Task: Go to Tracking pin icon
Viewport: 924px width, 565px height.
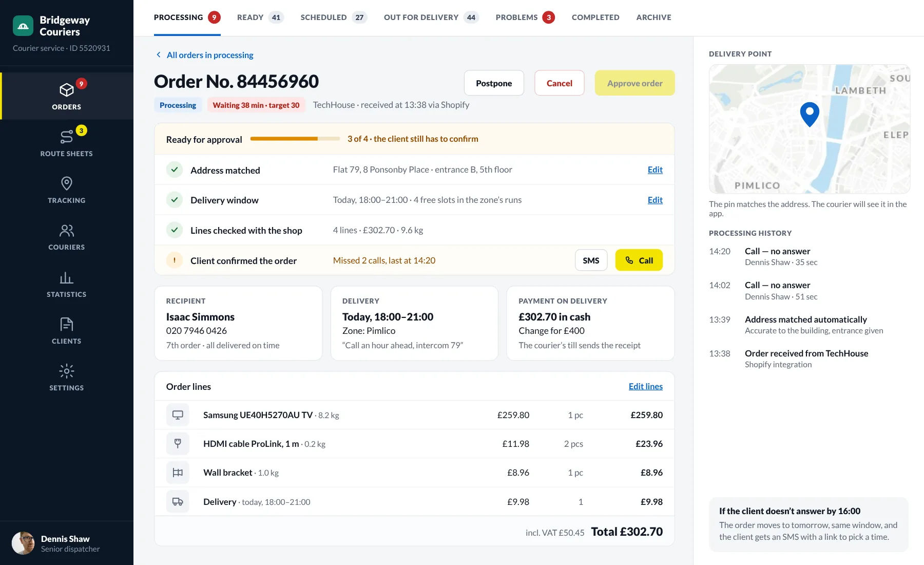Action: pos(67,183)
